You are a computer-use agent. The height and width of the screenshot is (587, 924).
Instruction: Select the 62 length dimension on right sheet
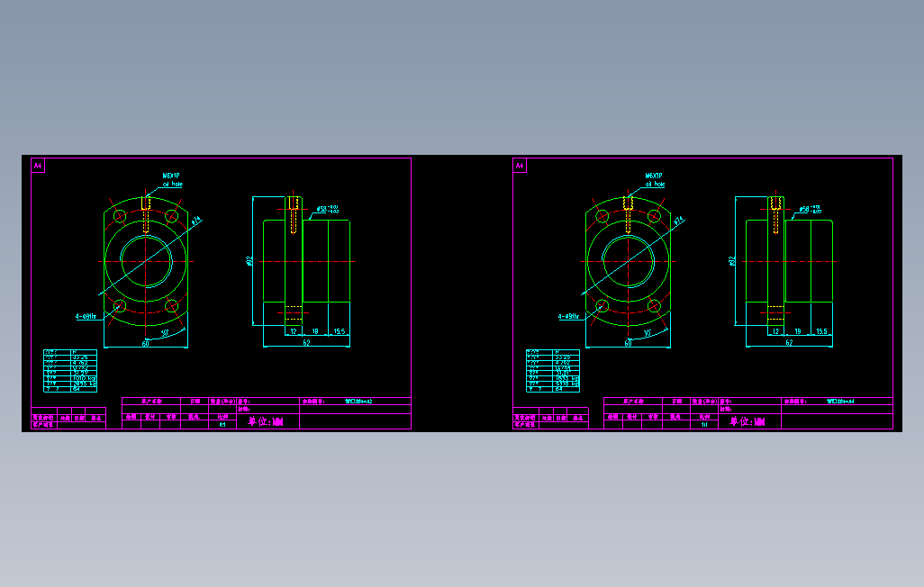789,342
